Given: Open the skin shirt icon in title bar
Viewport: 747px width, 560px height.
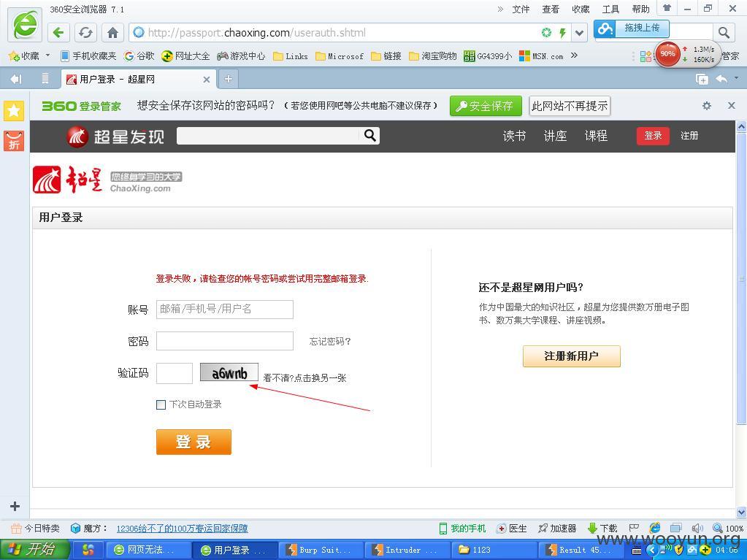Looking at the screenshot, I should [x=667, y=8].
